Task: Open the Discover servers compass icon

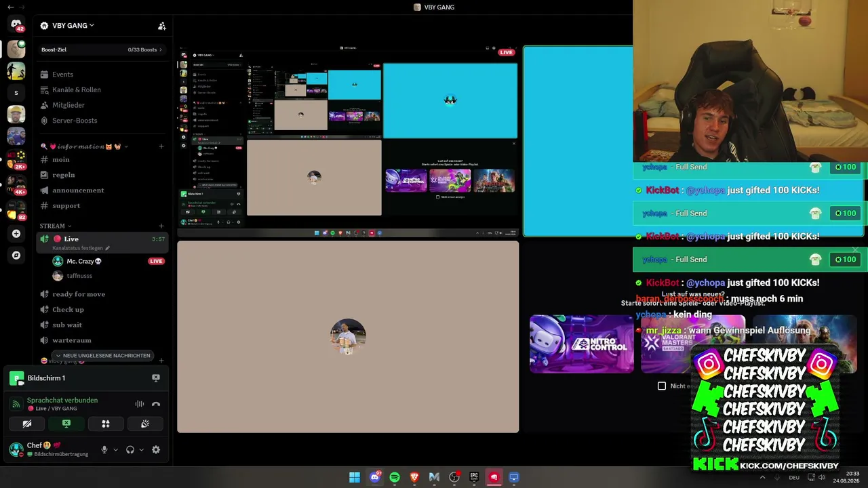Action: (x=16, y=256)
